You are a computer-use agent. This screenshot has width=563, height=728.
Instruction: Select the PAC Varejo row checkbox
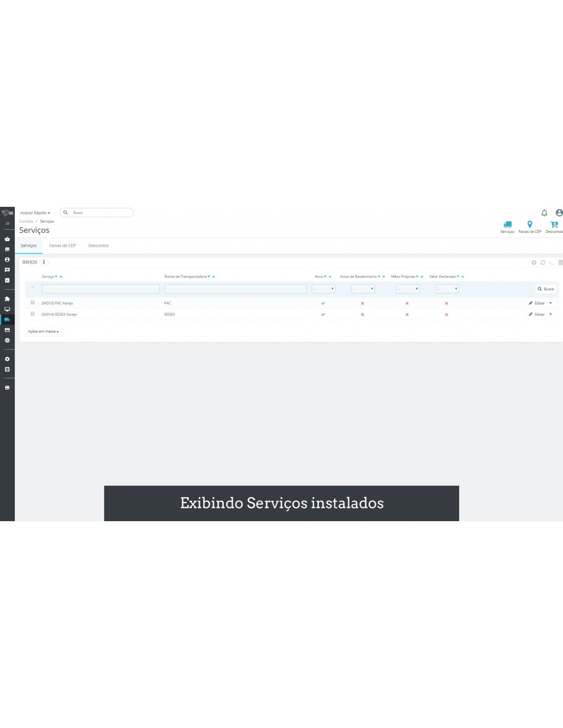pos(33,303)
